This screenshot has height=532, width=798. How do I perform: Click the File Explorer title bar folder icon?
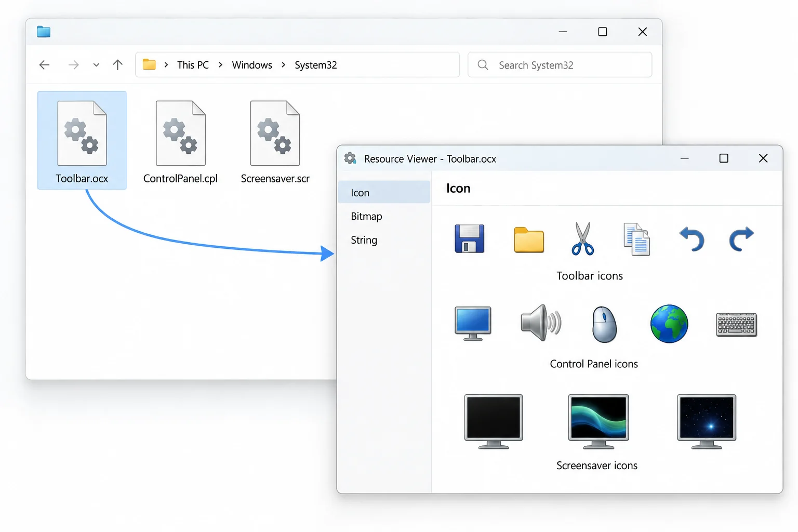44,32
